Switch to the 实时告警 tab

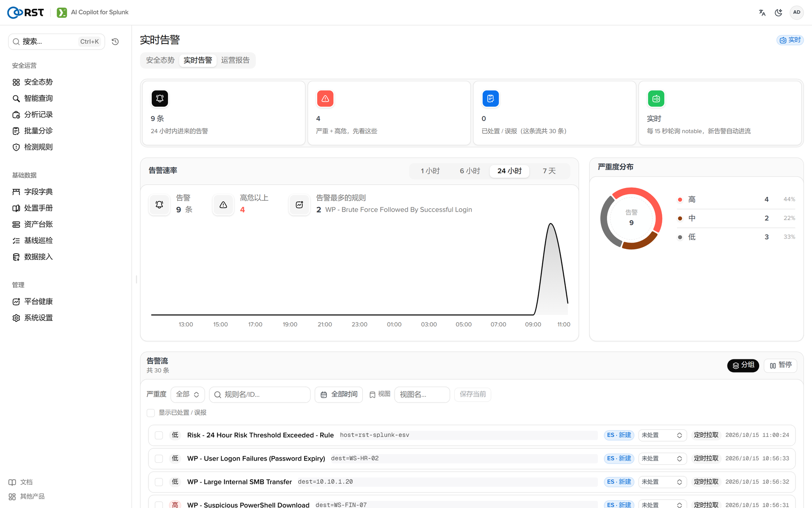(x=198, y=60)
